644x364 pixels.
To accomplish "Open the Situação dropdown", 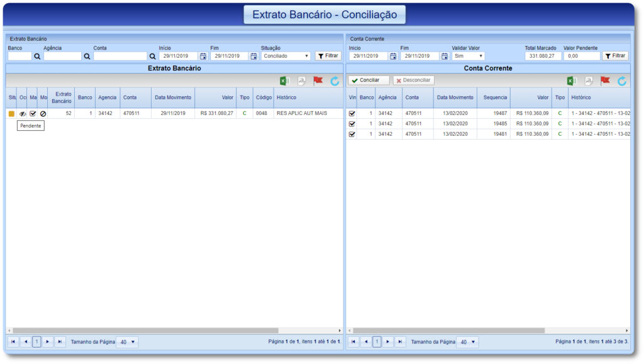I will [286, 56].
